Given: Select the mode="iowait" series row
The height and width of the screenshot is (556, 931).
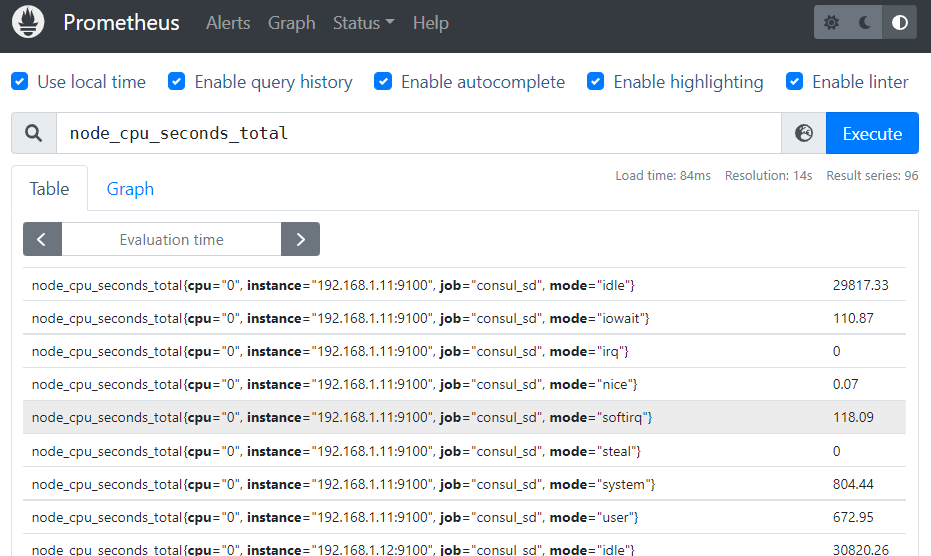Looking at the screenshot, I should pyautogui.click(x=464, y=318).
